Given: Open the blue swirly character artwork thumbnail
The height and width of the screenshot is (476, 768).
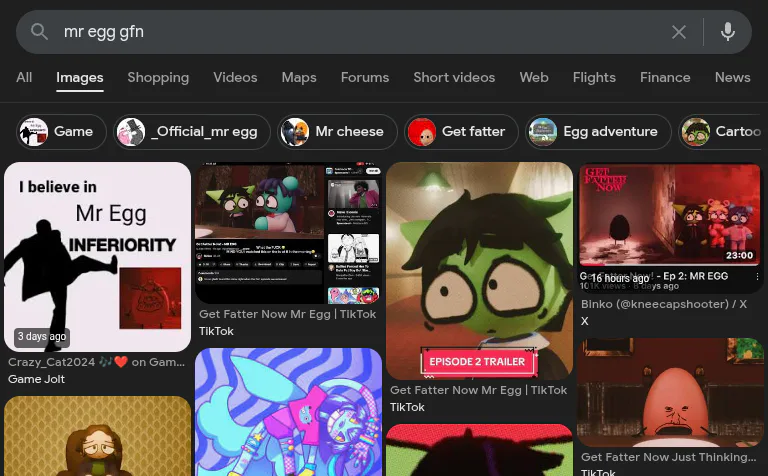Looking at the screenshot, I should click(x=288, y=412).
